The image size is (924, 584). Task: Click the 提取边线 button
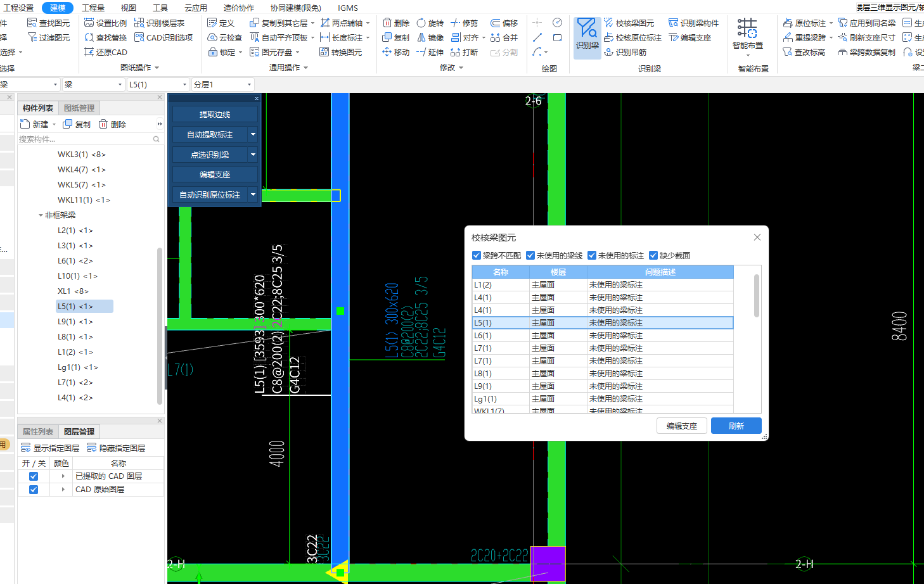pyautogui.click(x=215, y=114)
